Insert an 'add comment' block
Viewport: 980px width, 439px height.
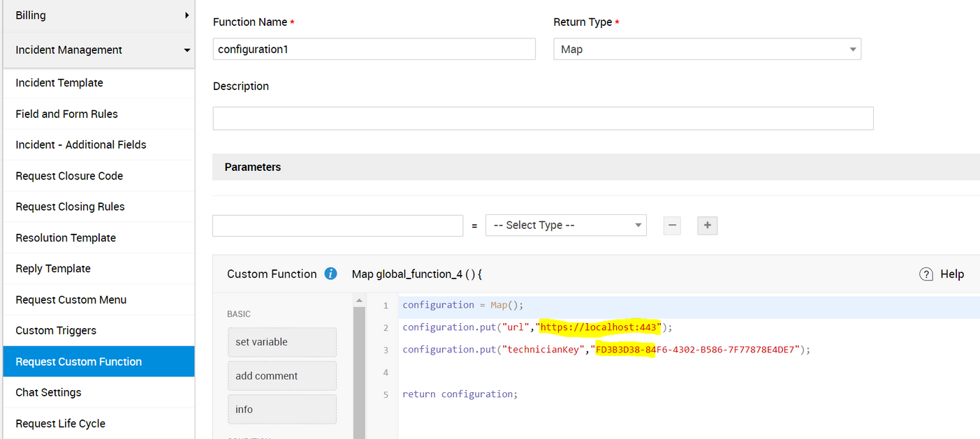tap(281, 375)
